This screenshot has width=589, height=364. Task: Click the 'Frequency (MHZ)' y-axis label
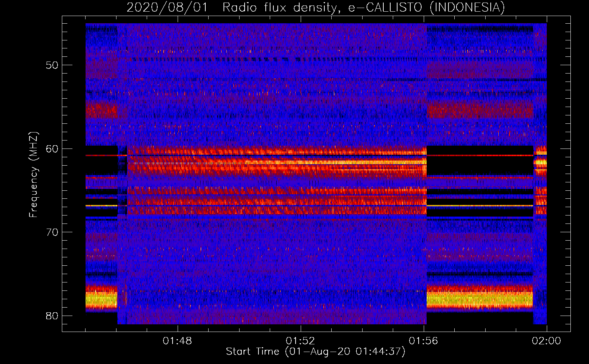pyautogui.click(x=33, y=175)
